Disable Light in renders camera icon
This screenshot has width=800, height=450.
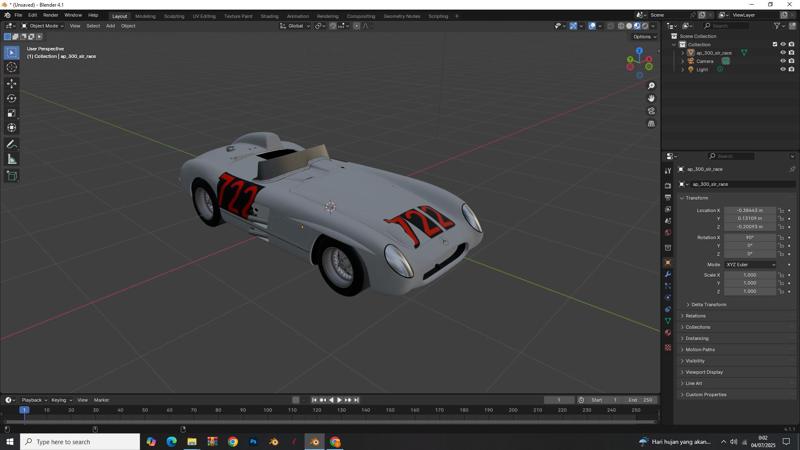[791, 69]
